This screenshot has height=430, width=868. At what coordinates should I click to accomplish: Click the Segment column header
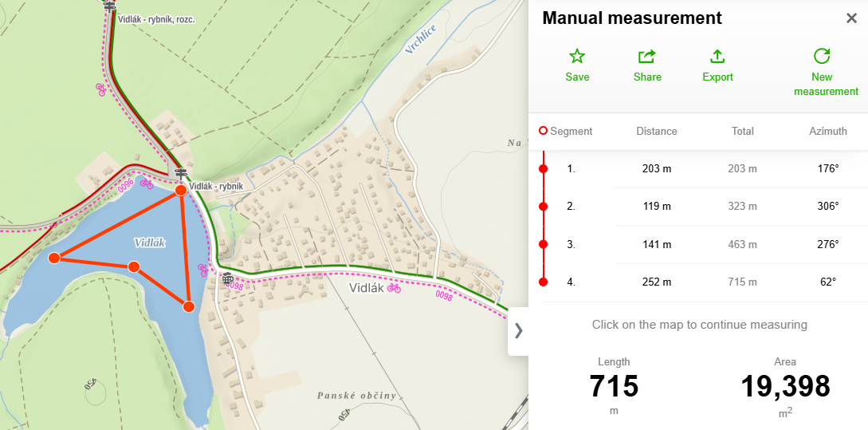coord(571,131)
